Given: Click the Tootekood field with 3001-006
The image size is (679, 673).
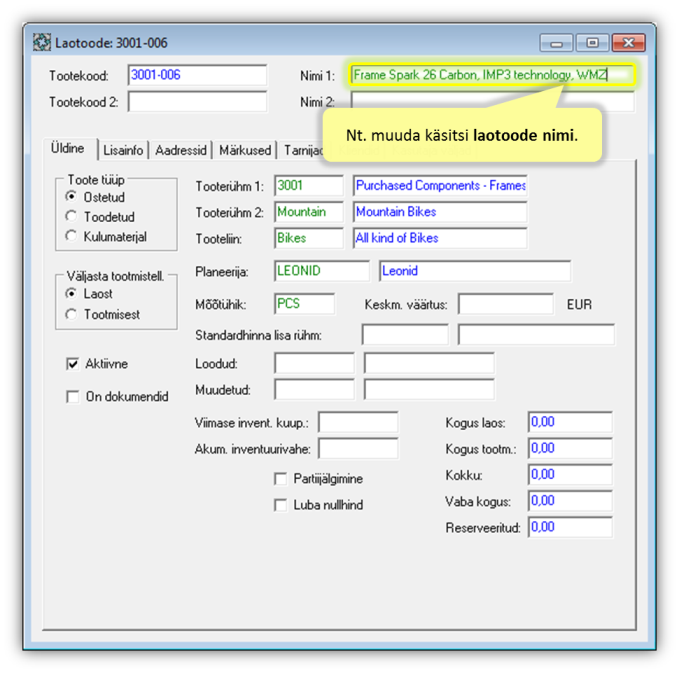Looking at the screenshot, I should coord(197,75).
